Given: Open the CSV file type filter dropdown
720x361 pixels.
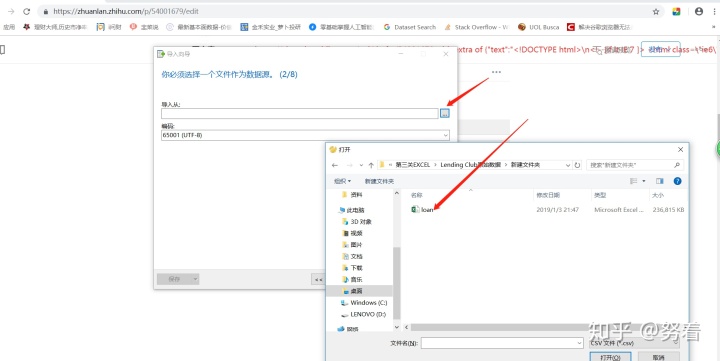Looking at the screenshot, I should (x=634, y=343).
